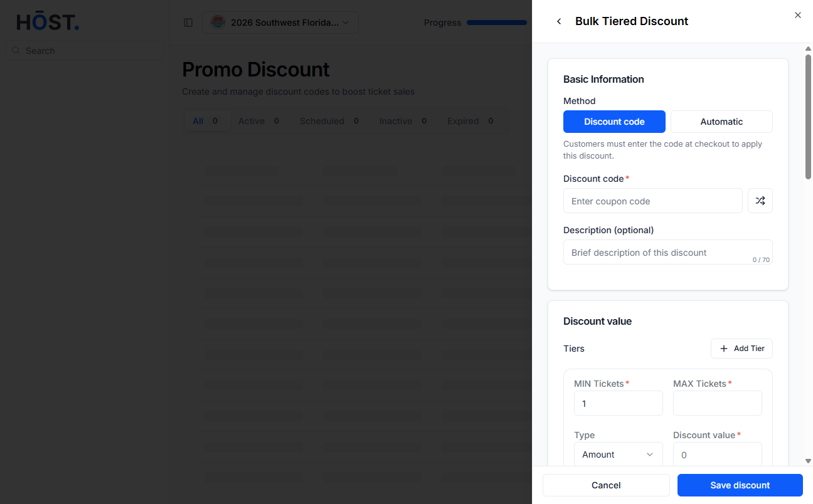Click the plus icon on Add Tier
This screenshot has width=813, height=504.
(724, 349)
